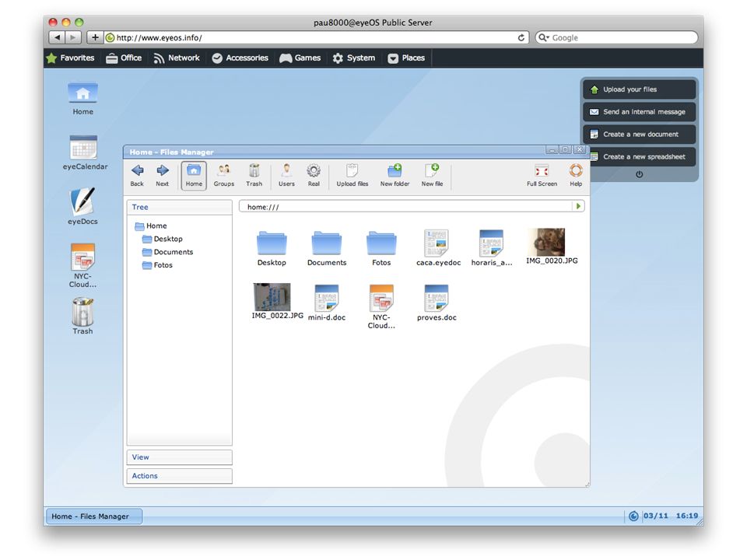Screen dimensions: 747x560
Task: Select the Fotos folder in file pane
Action: tap(381, 249)
